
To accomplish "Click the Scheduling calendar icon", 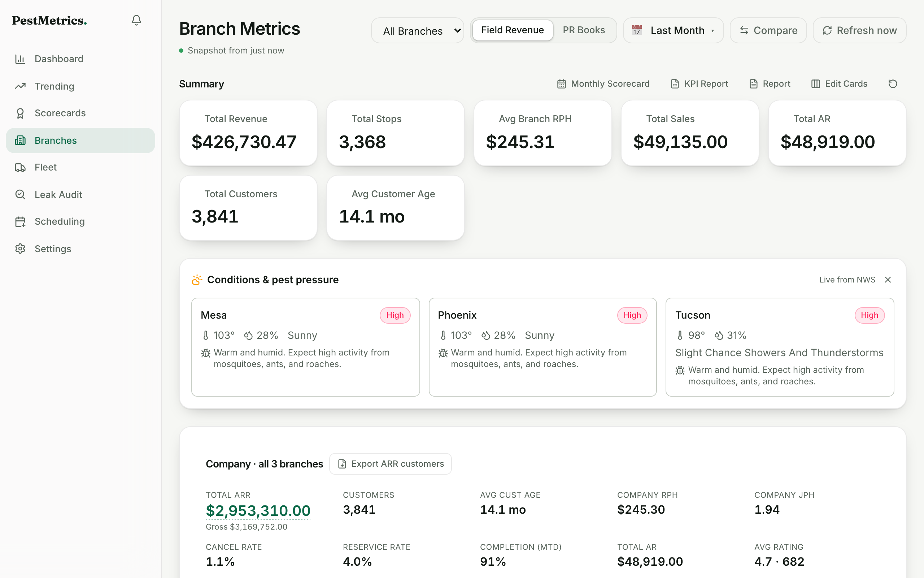I will pyautogui.click(x=20, y=222).
